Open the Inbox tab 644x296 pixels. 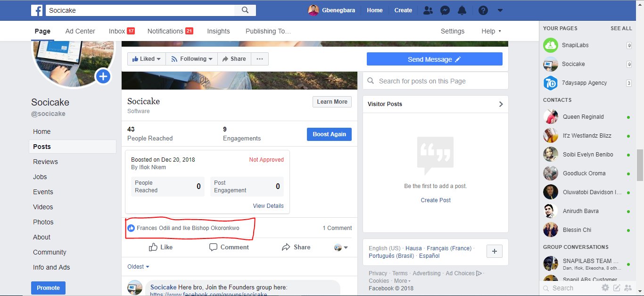(122, 31)
